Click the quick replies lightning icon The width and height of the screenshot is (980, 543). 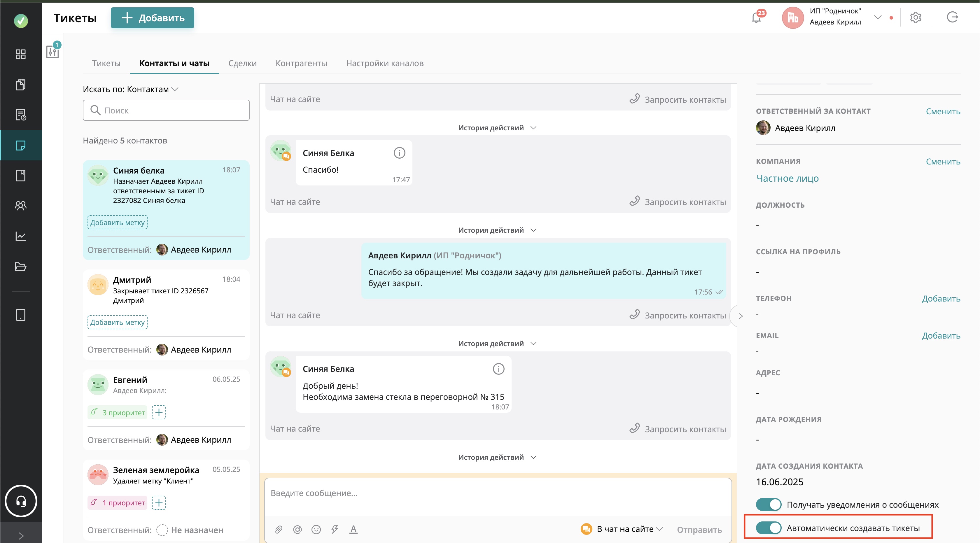(x=335, y=529)
